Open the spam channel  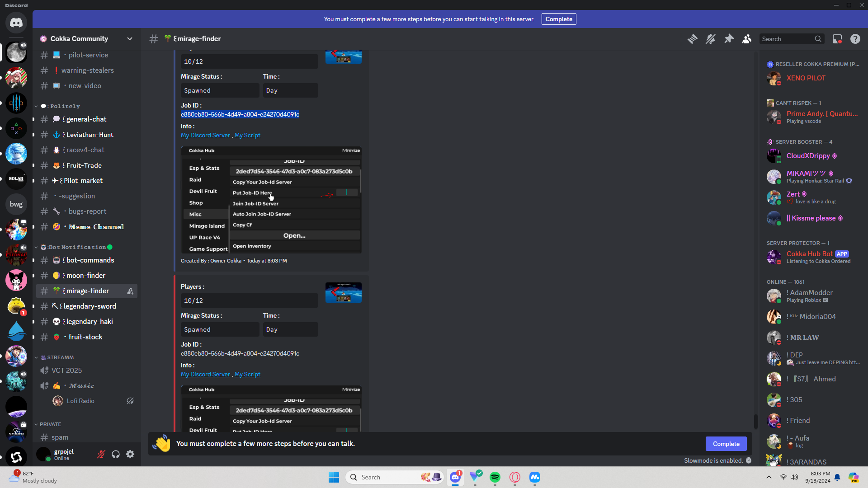click(x=87, y=437)
